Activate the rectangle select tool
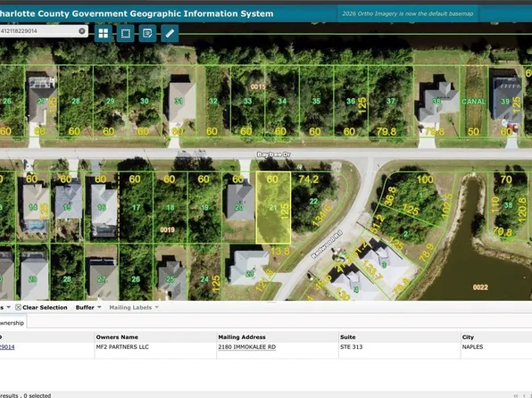 pos(126,33)
